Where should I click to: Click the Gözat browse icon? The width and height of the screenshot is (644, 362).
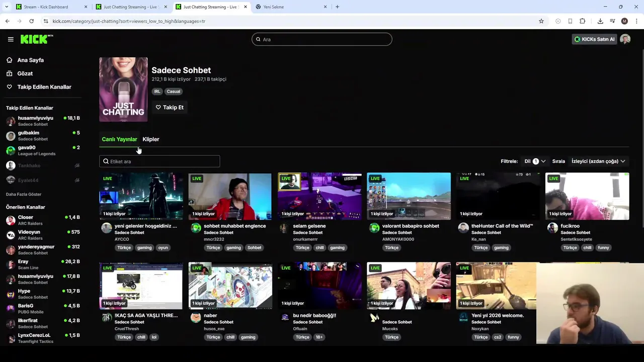[9, 73]
